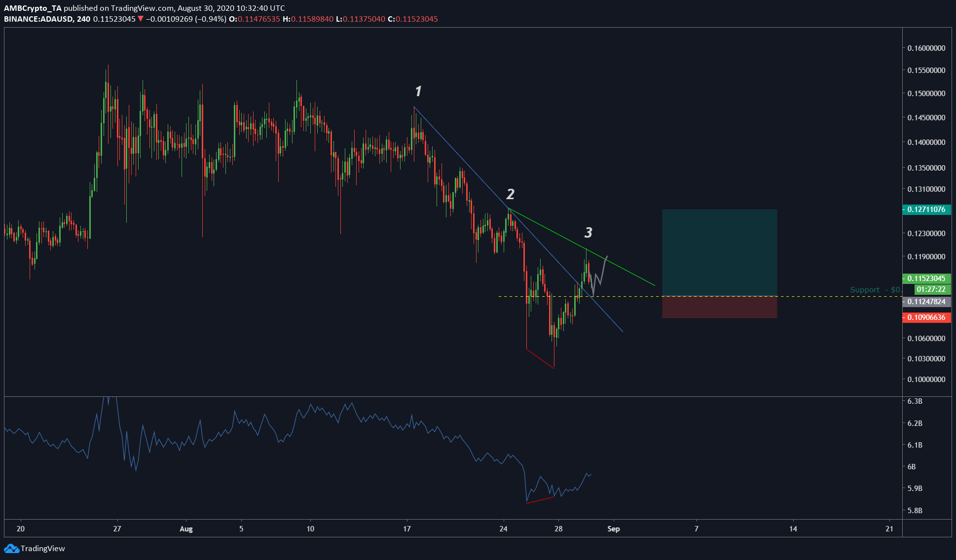Click the 0.16000000 price axis tick
Screen dimensions: 956x560
coord(926,48)
